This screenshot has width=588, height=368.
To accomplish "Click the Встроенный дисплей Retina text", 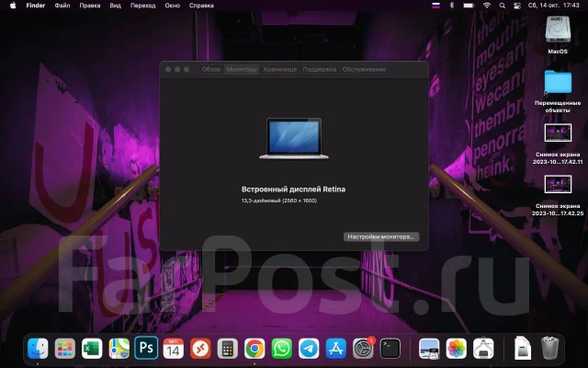I will tap(293, 190).
